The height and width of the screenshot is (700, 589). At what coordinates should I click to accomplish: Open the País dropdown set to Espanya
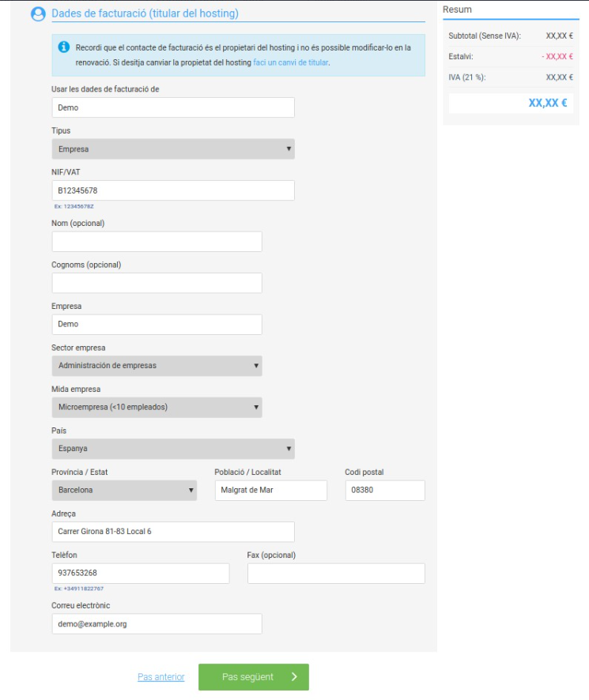pyautogui.click(x=173, y=449)
